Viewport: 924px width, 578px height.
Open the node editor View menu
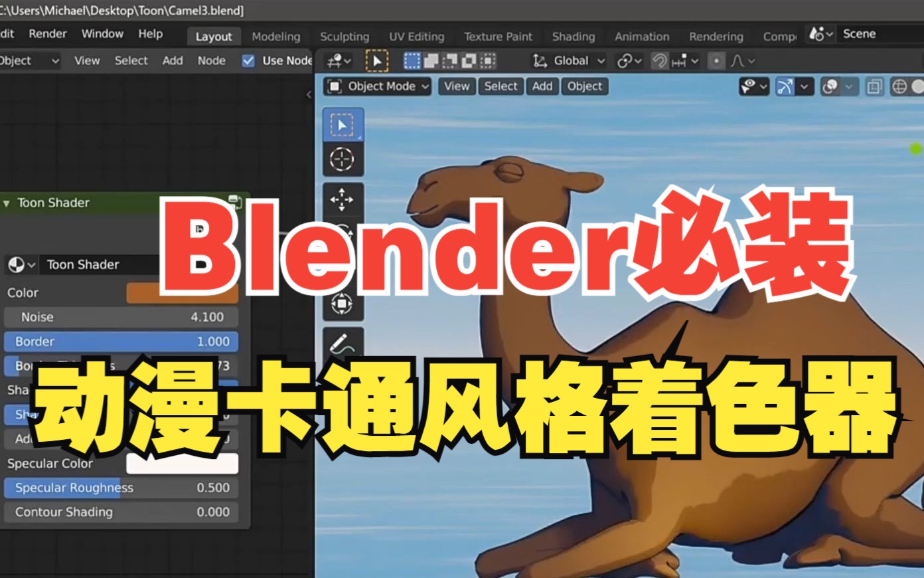pos(87,61)
